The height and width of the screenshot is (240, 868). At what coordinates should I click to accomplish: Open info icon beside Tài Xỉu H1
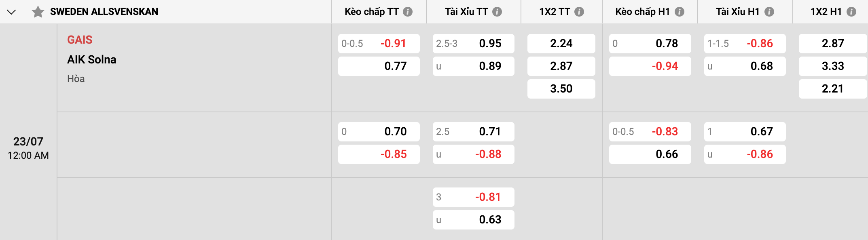tap(769, 12)
